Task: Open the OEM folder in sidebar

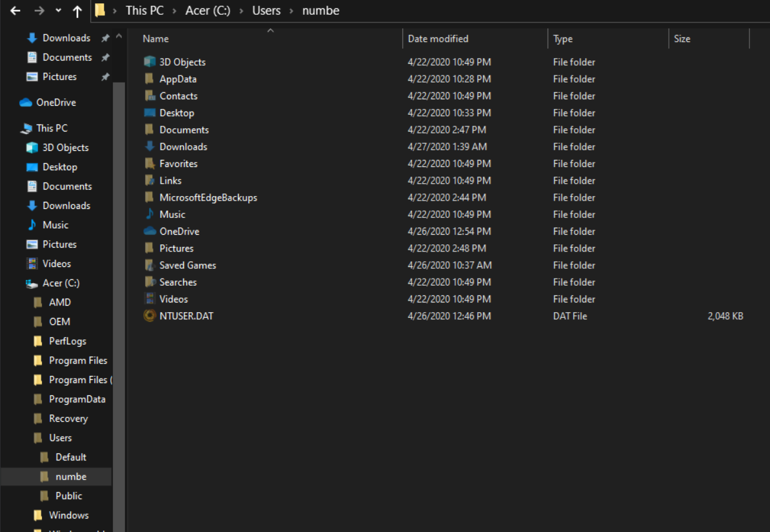Action: point(59,322)
